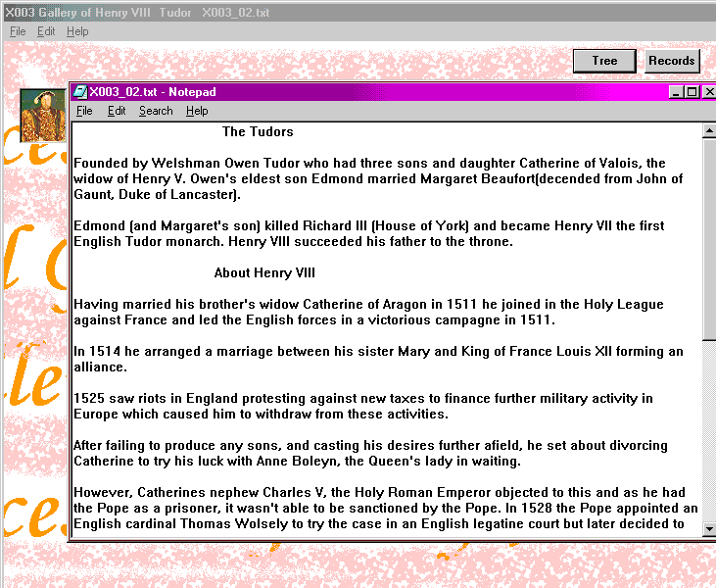716x588 pixels.
Task: Expand the Search menu in Notepad
Action: pyautogui.click(x=156, y=111)
